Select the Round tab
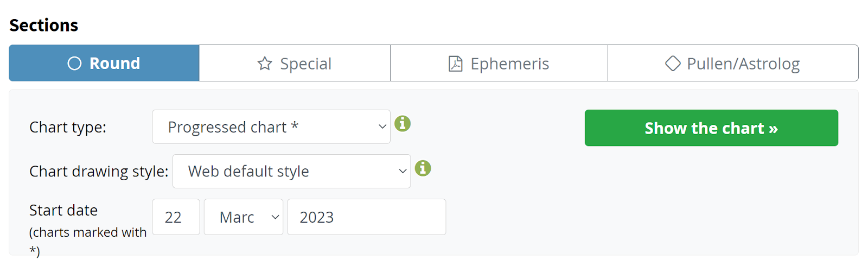The width and height of the screenshot is (868, 266). point(104,64)
